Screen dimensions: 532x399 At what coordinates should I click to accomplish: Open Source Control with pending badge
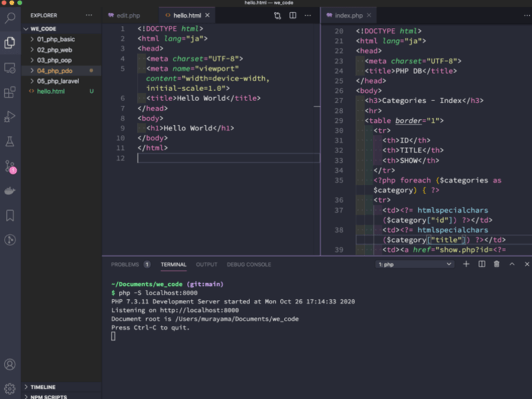click(10, 166)
